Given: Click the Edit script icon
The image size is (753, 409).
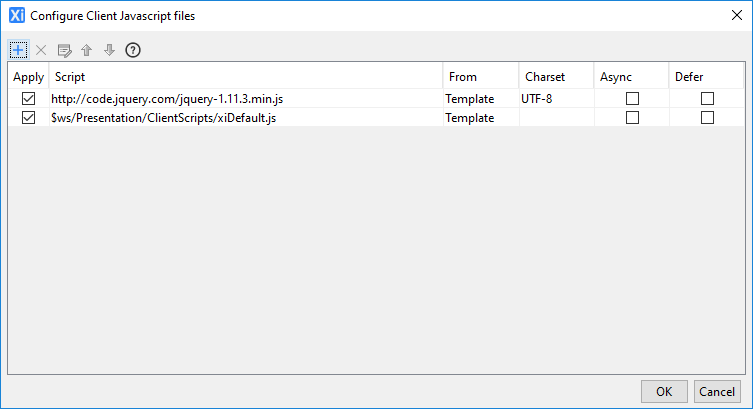Looking at the screenshot, I should coord(64,50).
